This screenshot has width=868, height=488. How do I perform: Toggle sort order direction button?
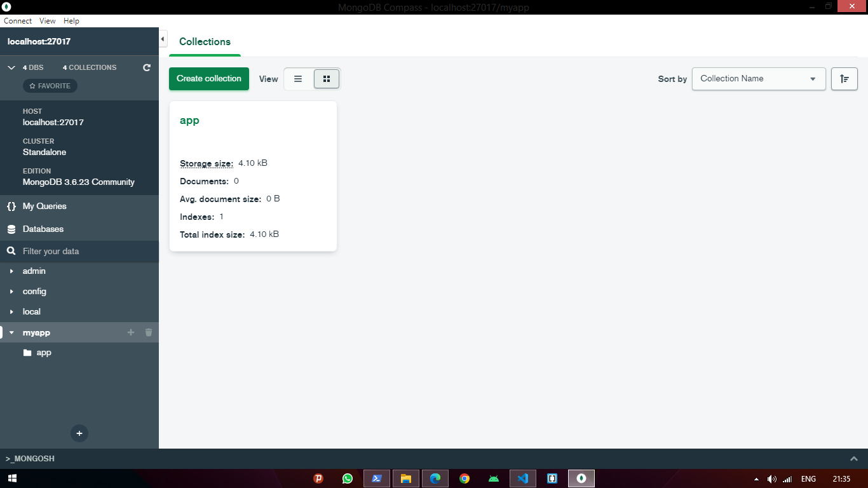(x=844, y=79)
